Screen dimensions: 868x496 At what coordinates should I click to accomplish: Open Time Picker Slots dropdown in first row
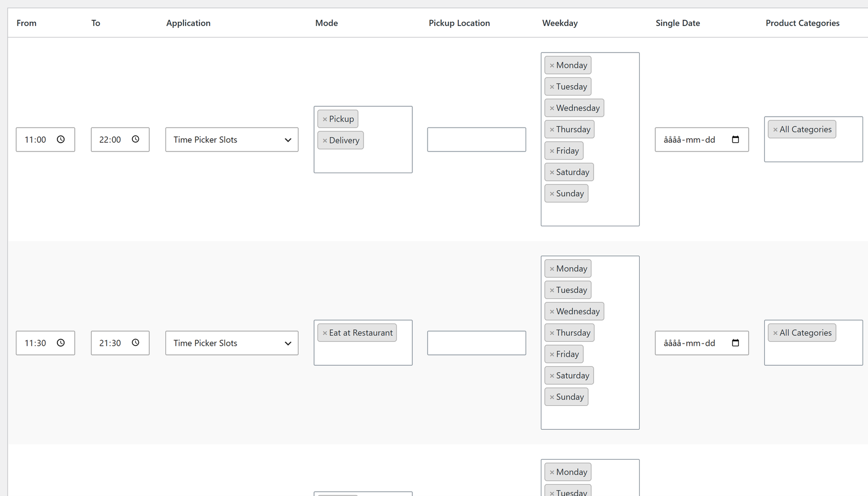pos(232,139)
